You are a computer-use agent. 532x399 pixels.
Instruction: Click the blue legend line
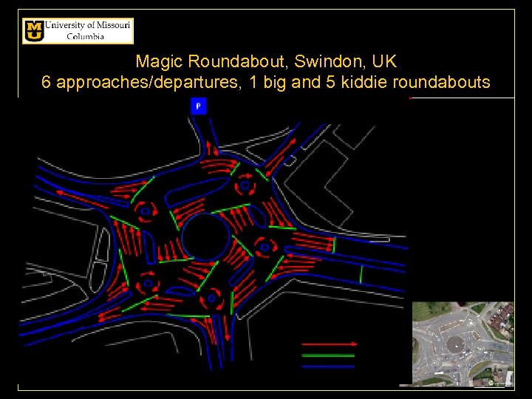pyautogui.click(x=328, y=366)
